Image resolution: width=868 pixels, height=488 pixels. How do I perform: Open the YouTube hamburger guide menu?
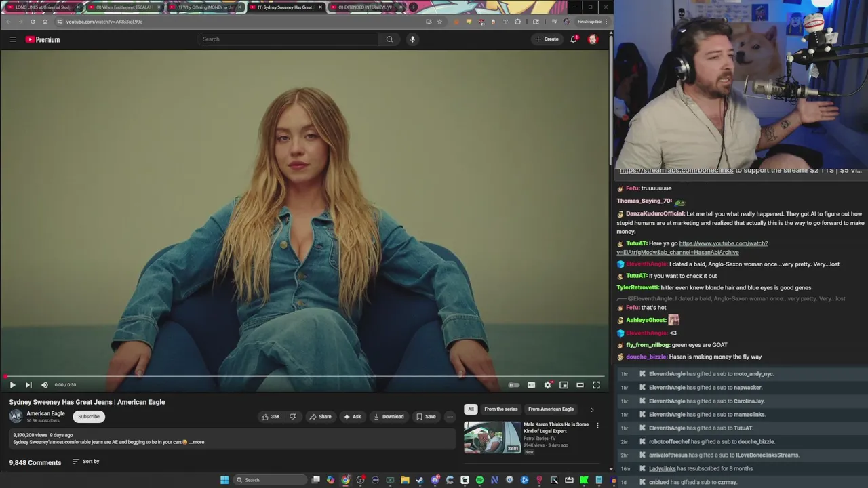click(x=13, y=39)
